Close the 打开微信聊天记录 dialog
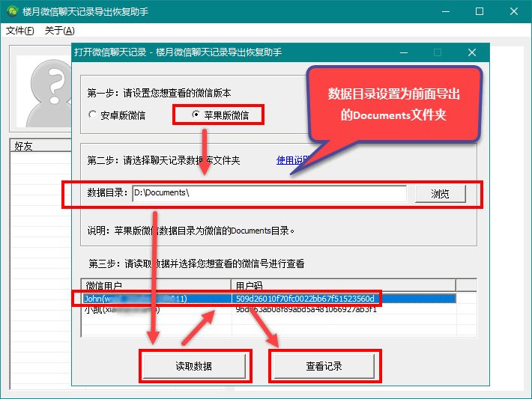The width and height of the screenshot is (532, 399). (x=472, y=52)
